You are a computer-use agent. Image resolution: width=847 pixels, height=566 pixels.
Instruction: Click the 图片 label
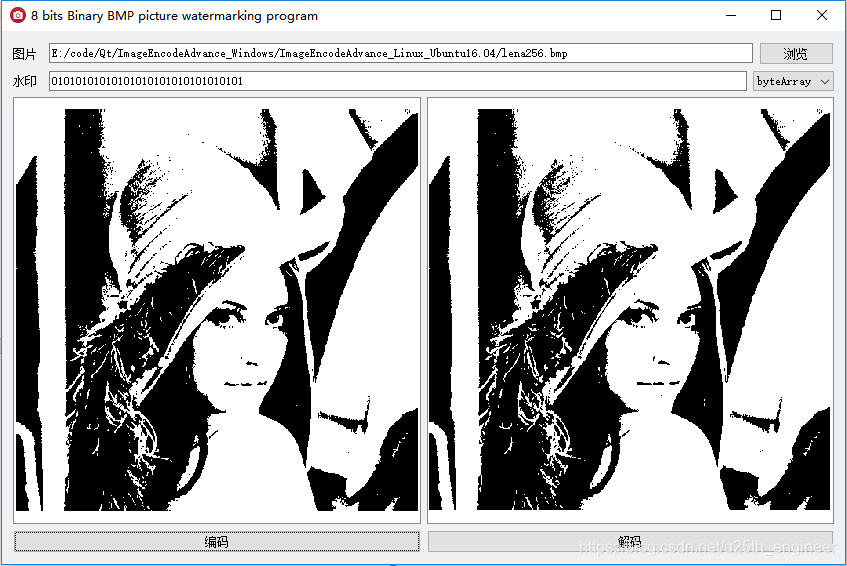tap(24, 54)
